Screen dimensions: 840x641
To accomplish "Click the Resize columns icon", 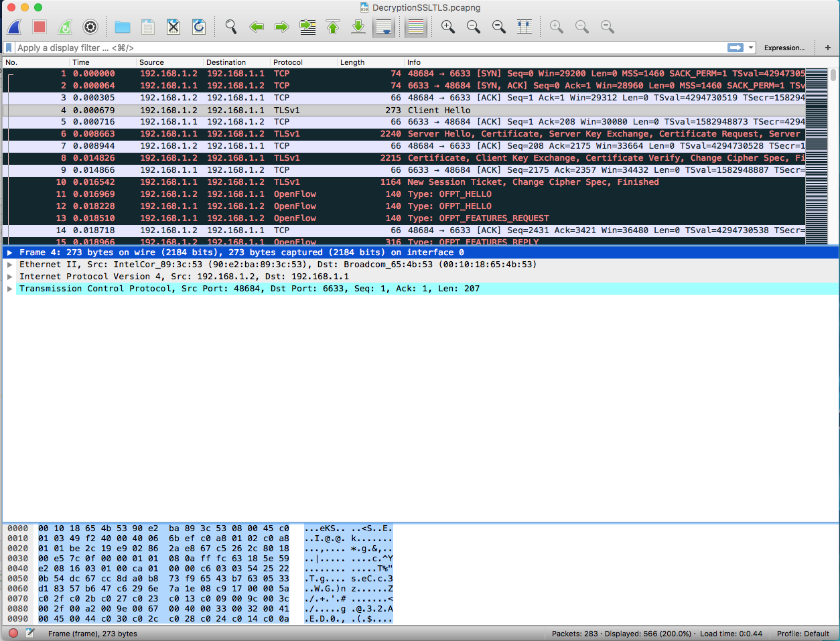I will tap(524, 27).
